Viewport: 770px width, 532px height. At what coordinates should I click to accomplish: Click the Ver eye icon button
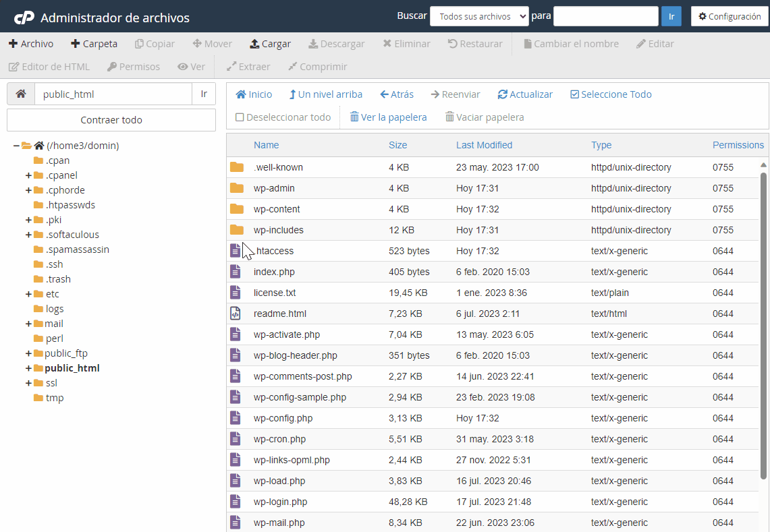[191, 67]
